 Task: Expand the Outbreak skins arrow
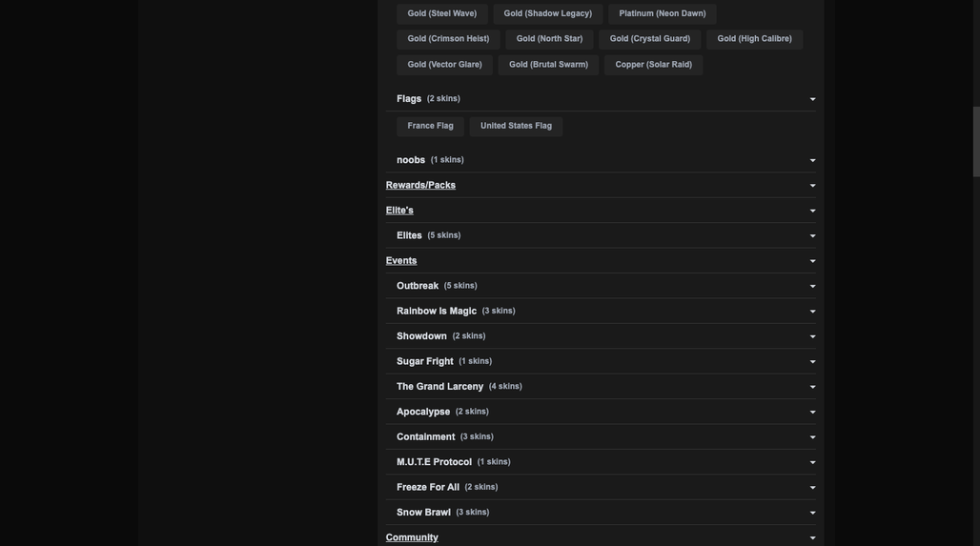[x=812, y=286]
